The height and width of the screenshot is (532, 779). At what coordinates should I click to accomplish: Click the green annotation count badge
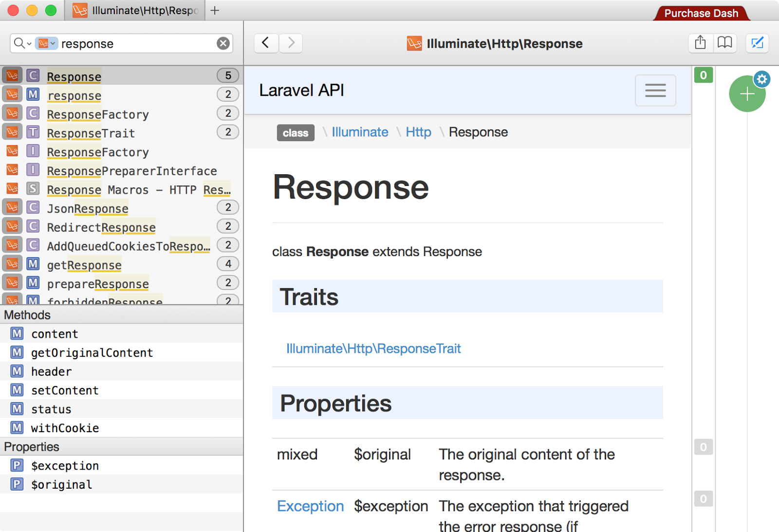point(703,75)
